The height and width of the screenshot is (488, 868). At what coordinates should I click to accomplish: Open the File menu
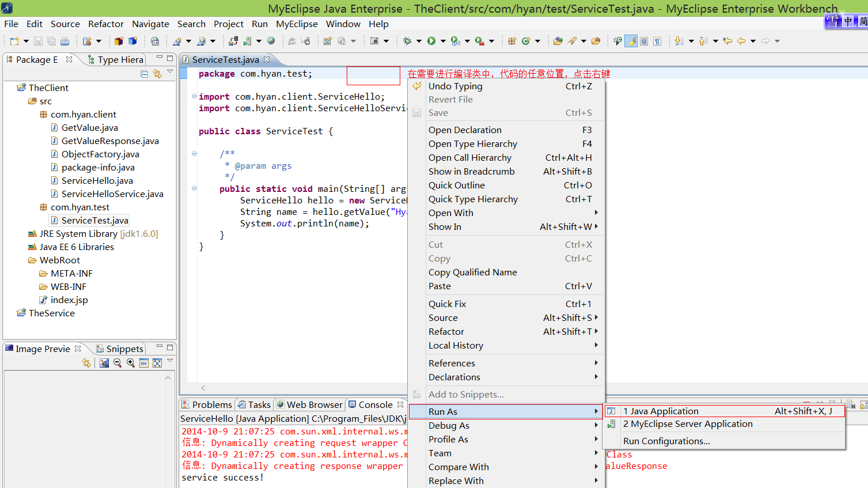(12, 24)
